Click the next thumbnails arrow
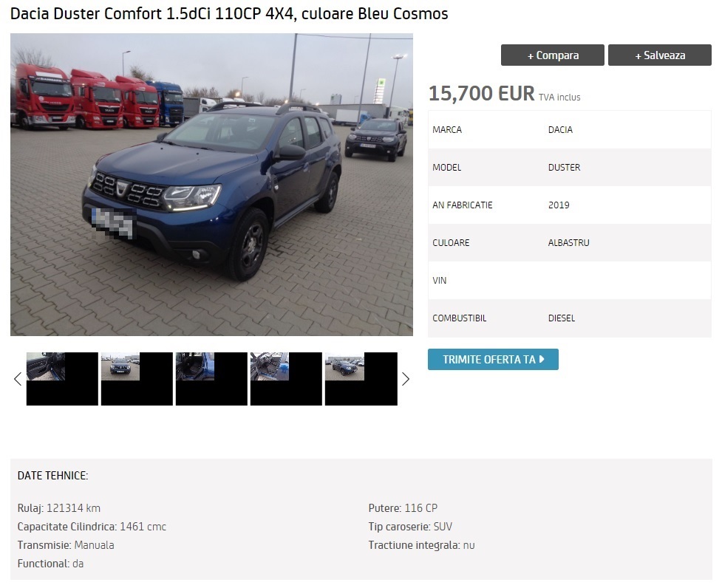Image resolution: width=722 pixels, height=588 pixels. (x=405, y=379)
